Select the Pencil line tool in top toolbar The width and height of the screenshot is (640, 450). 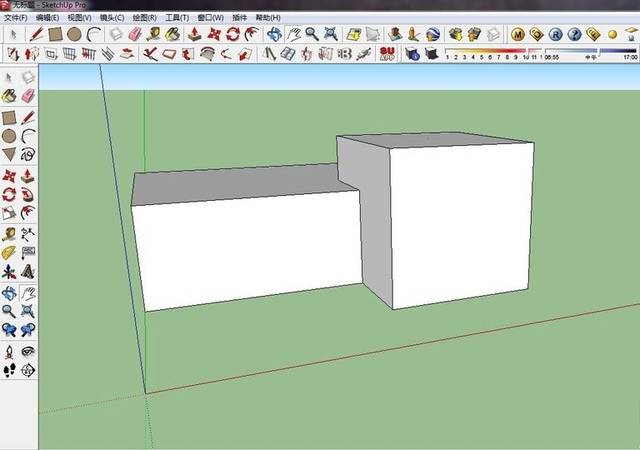point(36,34)
